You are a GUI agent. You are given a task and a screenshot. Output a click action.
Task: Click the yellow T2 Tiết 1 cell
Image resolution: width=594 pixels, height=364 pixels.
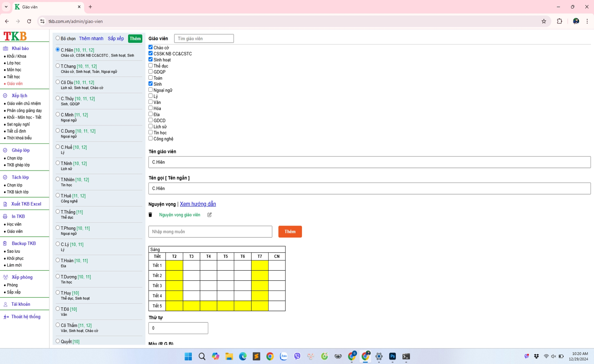click(x=174, y=265)
